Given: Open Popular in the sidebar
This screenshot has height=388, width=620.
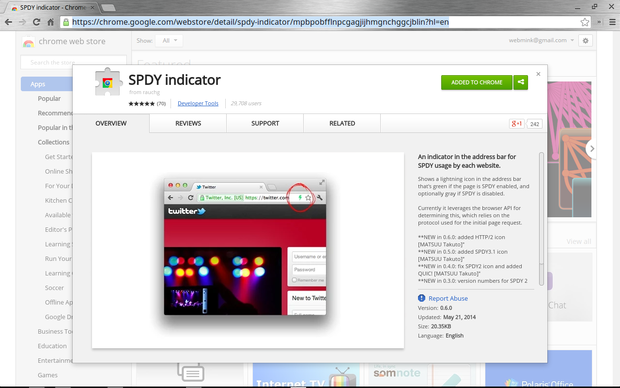Looking at the screenshot, I should click(x=49, y=98).
